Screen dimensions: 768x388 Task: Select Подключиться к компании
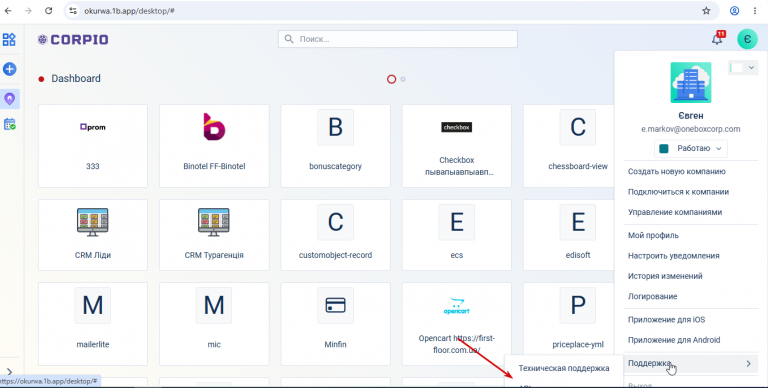[678, 192]
